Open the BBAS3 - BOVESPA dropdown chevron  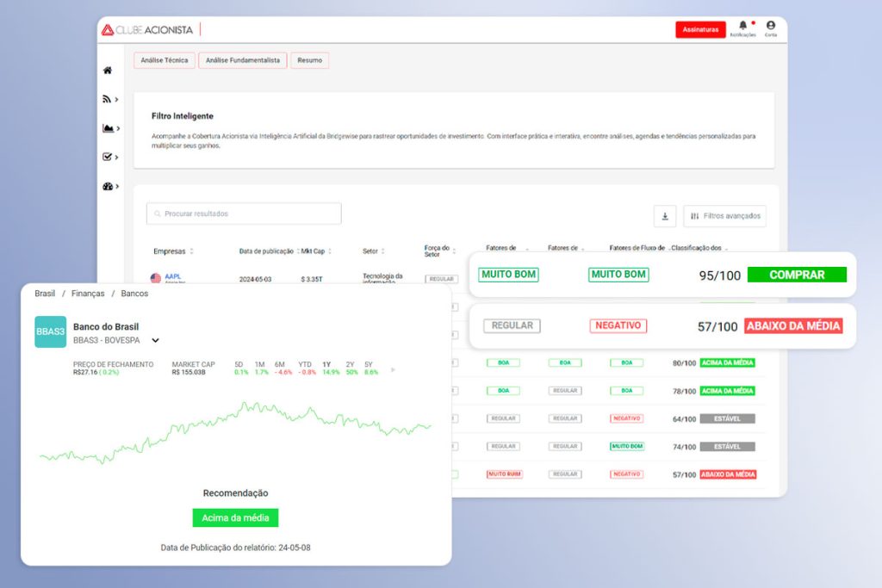155,341
